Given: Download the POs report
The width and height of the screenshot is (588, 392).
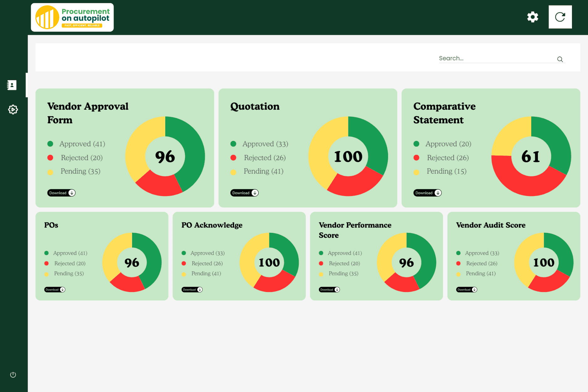Looking at the screenshot, I should point(55,289).
